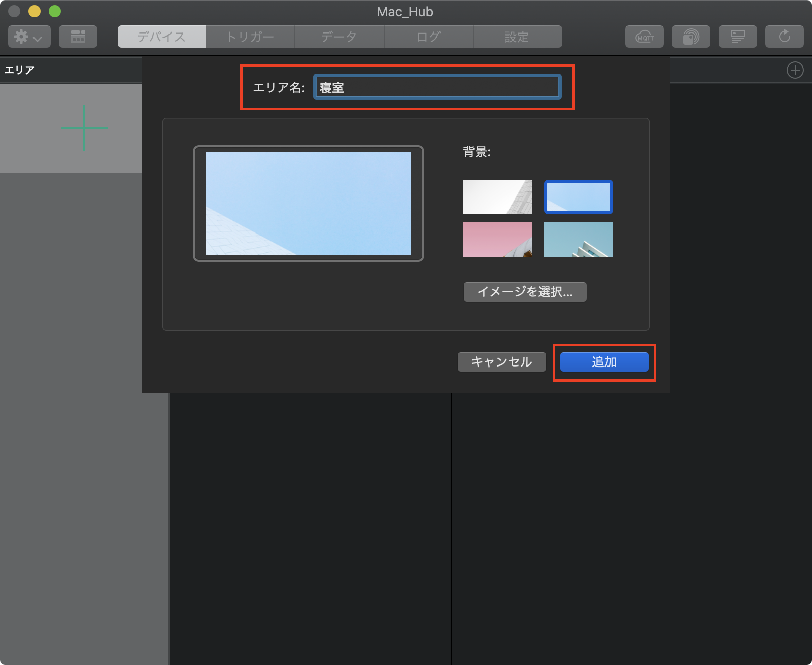The width and height of the screenshot is (812, 665).
Task: Click the 追加 button
Action: (x=604, y=362)
